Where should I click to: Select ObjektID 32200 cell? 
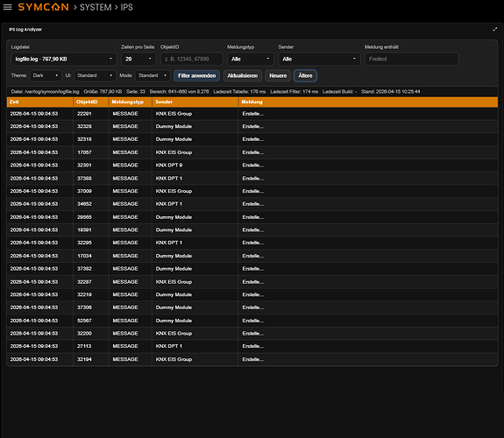click(91, 334)
